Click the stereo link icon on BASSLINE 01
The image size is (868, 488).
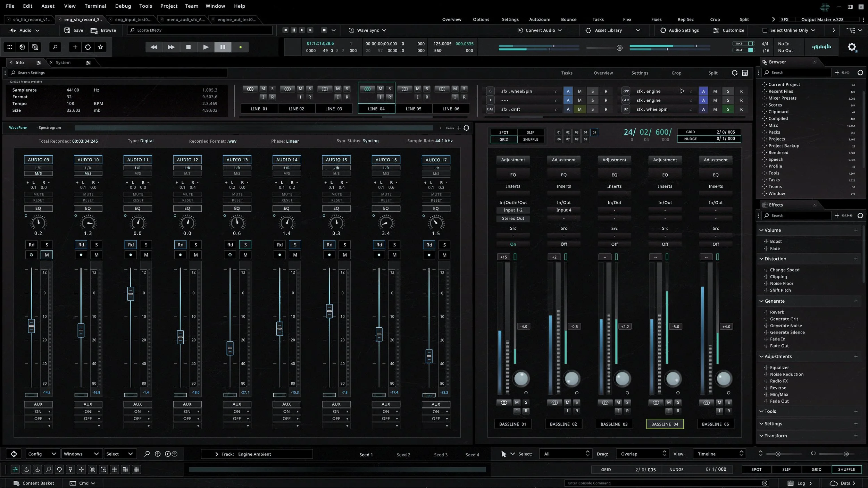click(x=504, y=402)
